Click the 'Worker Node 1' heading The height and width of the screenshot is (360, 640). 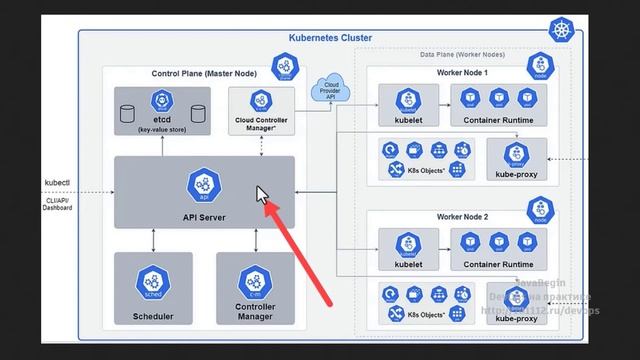[462, 73]
